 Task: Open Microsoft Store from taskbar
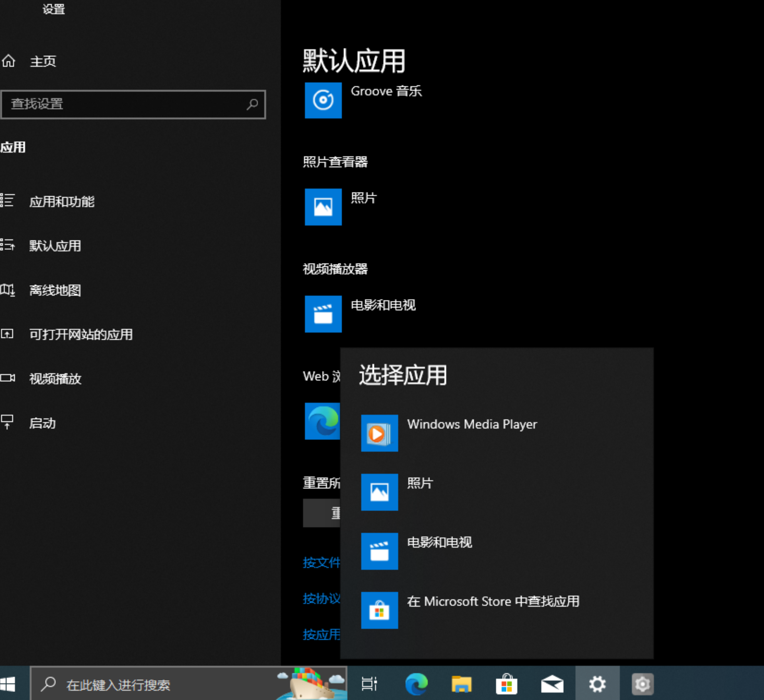(506, 684)
